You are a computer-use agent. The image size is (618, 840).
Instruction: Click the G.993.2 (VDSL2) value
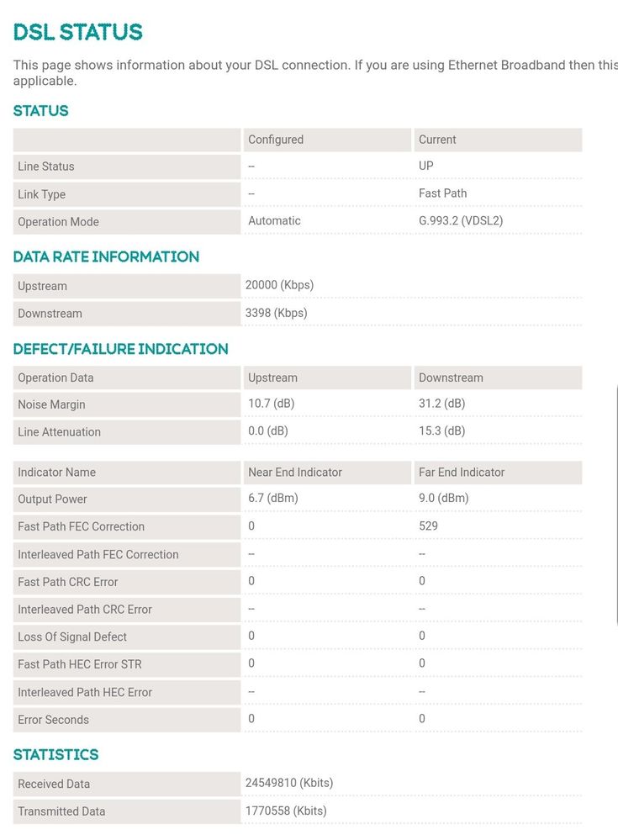(x=461, y=220)
